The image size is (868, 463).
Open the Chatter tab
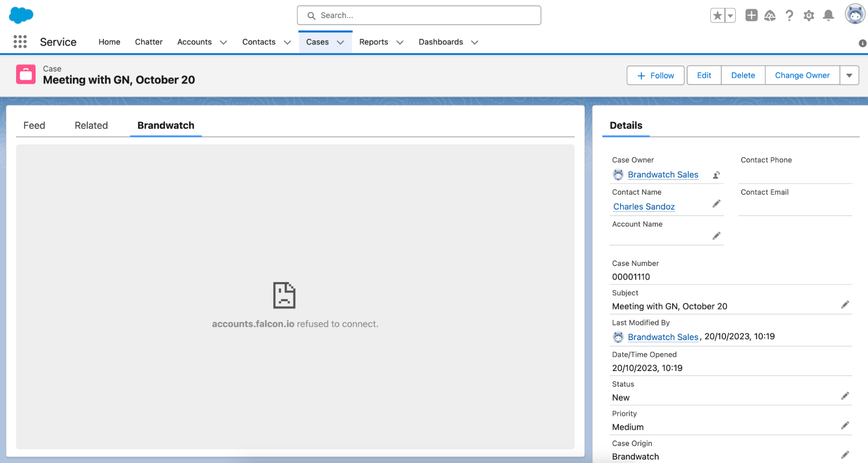tap(149, 42)
